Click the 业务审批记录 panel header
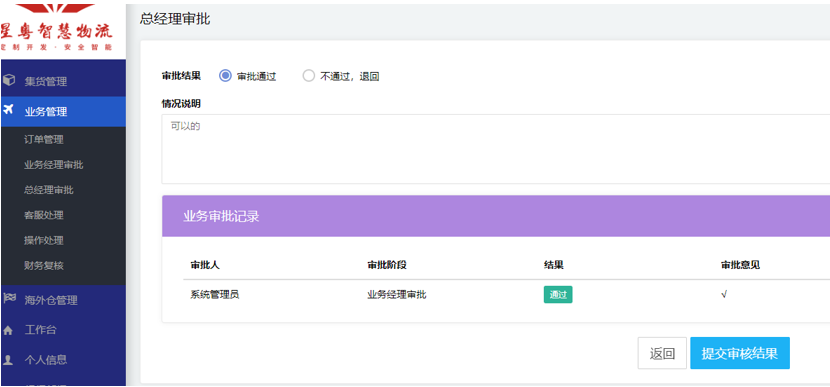The width and height of the screenshot is (830, 387). [x=495, y=216]
